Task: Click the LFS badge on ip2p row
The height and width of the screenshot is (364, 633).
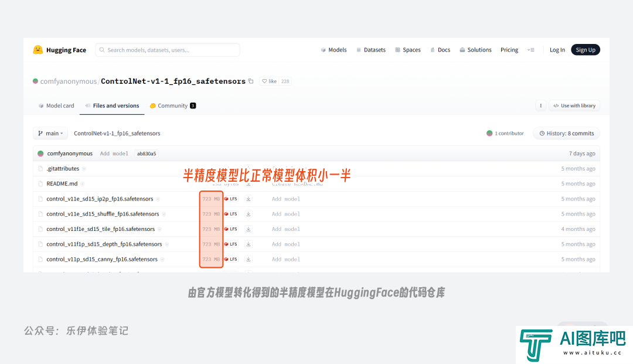Action: pos(231,199)
